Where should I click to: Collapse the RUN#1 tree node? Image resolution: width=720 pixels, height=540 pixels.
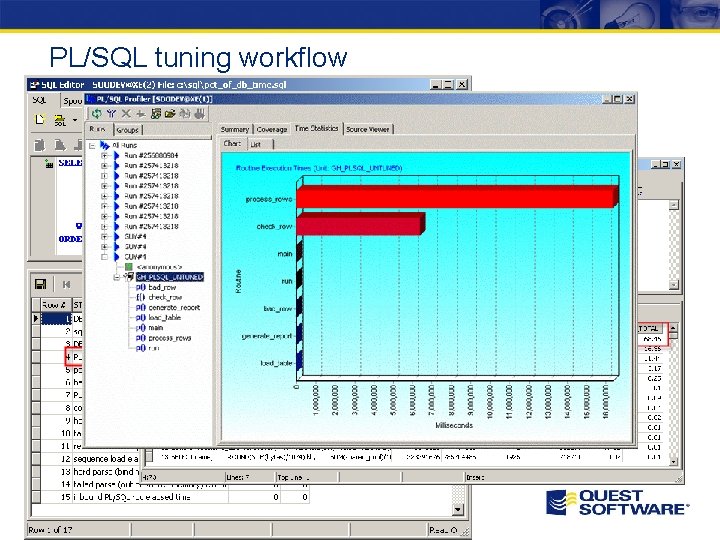104,257
